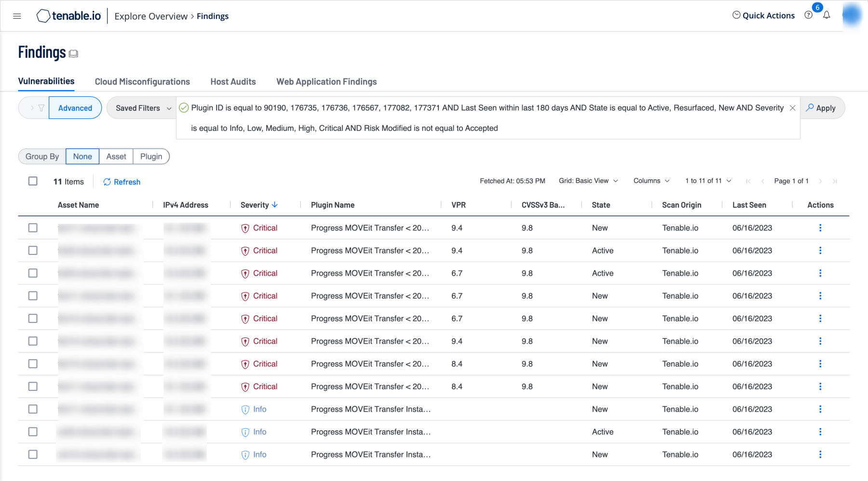This screenshot has height=481, width=868.
Task: Switch to Web Application Findings tab
Action: click(326, 82)
